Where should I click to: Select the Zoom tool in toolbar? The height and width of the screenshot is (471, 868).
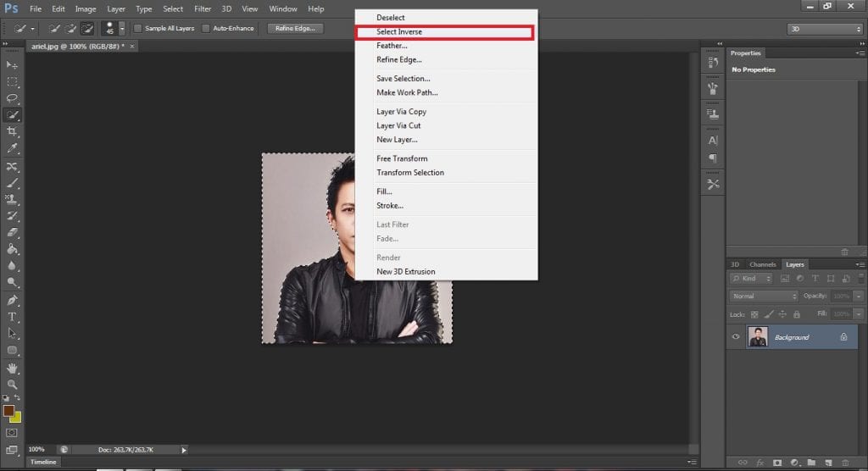[x=12, y=384]
